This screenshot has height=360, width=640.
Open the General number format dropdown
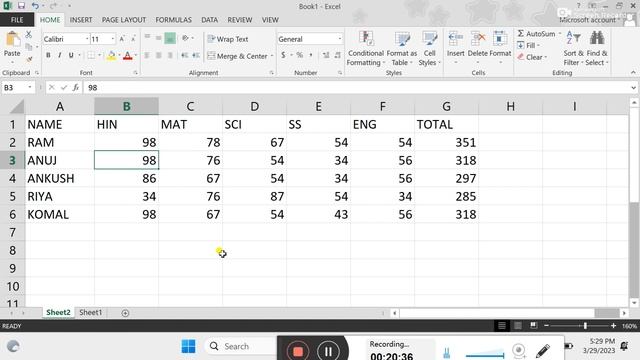340,39
